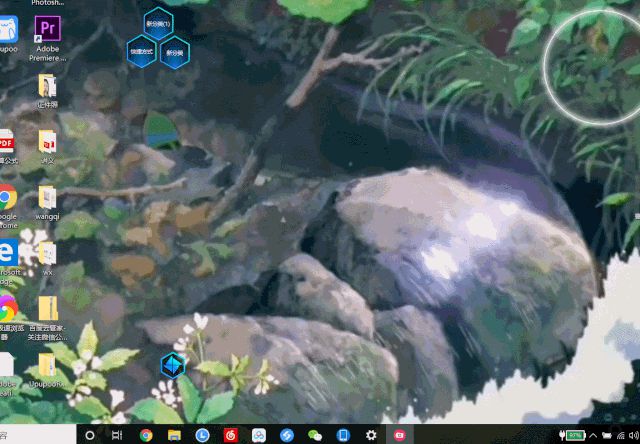Check battery status in system tray
This screenshot has height=444, width=640.
click(x=572, y=435)
